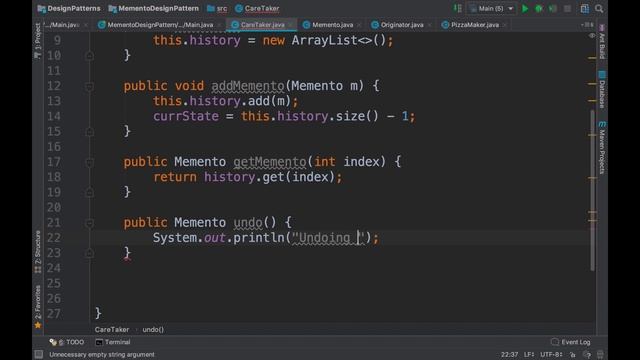Image resolution: width=640 pixels, height=360 pixels.
Task: Click the read-only lock icon in status bar
Action: pyautogui.click(x=573, y=354)
